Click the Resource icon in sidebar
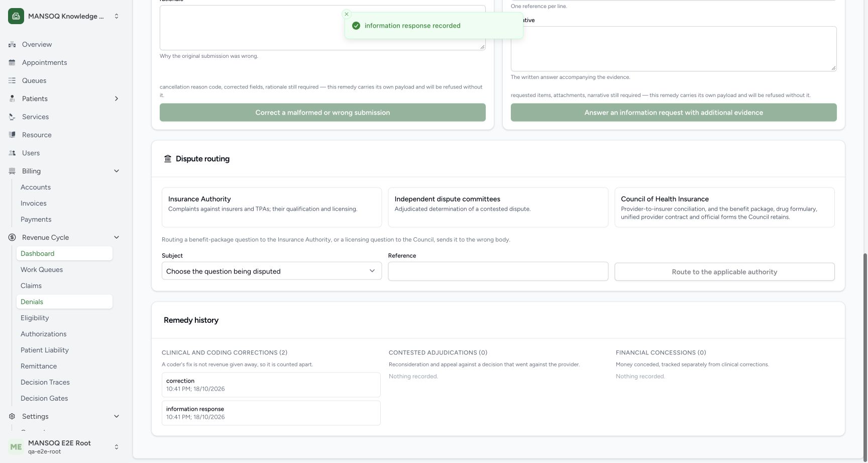 12,135
